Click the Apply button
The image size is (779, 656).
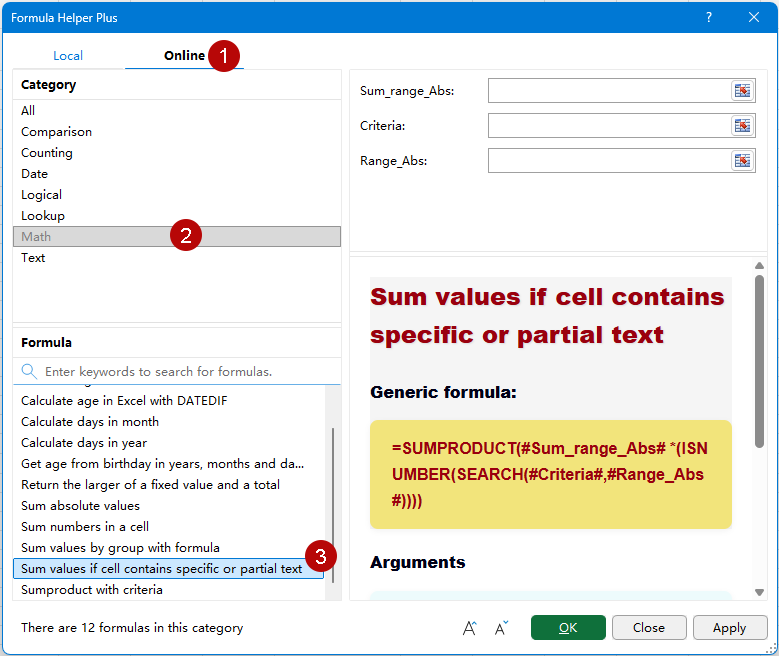coord(729,628)
